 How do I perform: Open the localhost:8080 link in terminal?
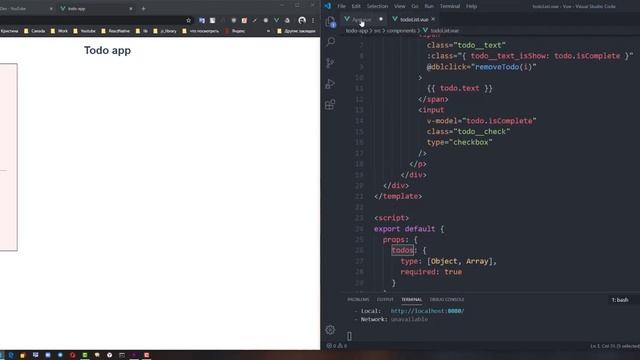click(x=427, y=311)
